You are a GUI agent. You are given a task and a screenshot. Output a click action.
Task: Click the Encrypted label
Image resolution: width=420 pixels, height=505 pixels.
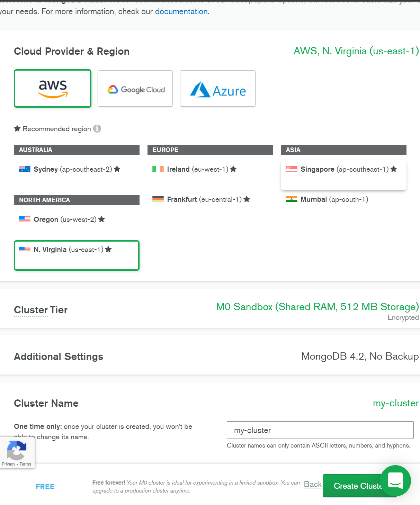(x=403, y=318)
